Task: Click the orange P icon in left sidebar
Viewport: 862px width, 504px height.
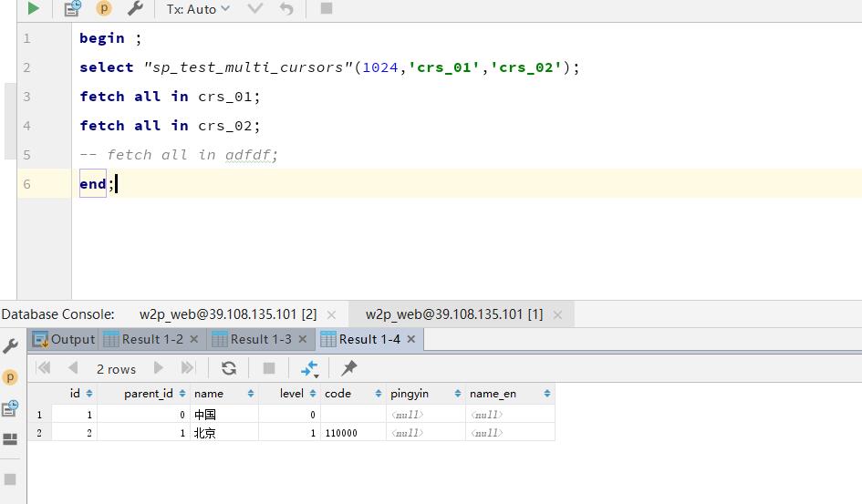Action: click(x=10, y=377)
